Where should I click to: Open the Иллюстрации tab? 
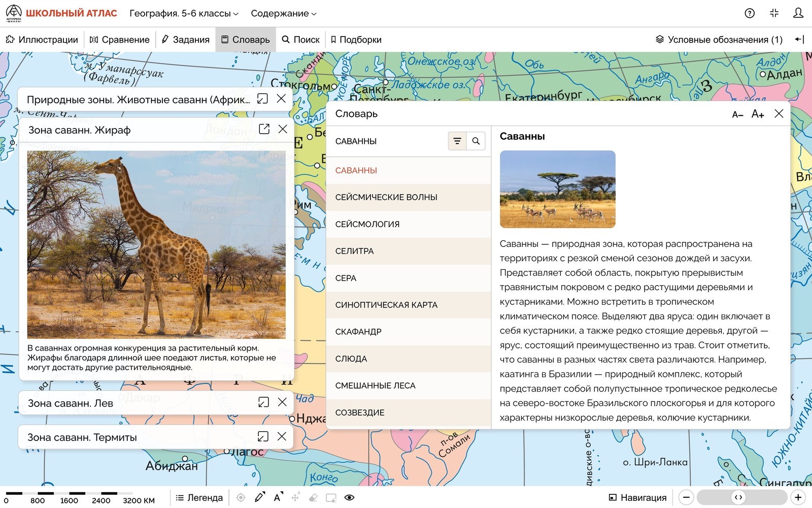coord(42,40)
